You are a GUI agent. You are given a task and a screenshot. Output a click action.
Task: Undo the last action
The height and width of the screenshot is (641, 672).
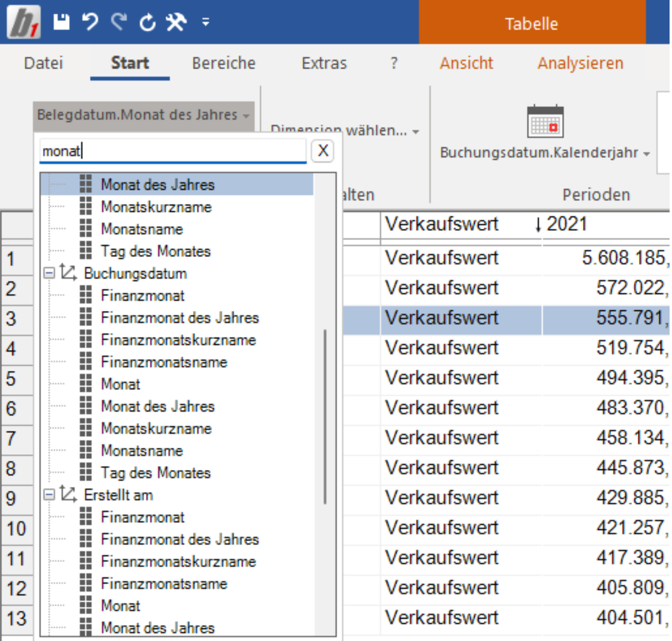(x=90, y=22)
